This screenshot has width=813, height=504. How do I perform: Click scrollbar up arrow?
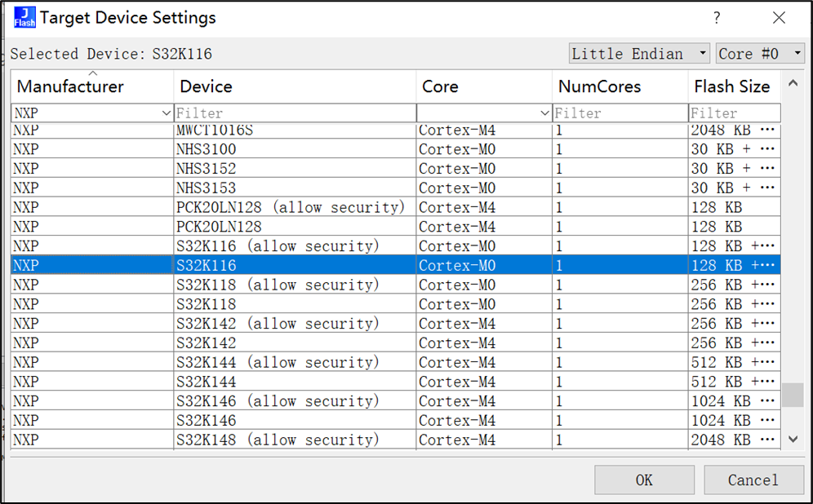coord(793,82)
